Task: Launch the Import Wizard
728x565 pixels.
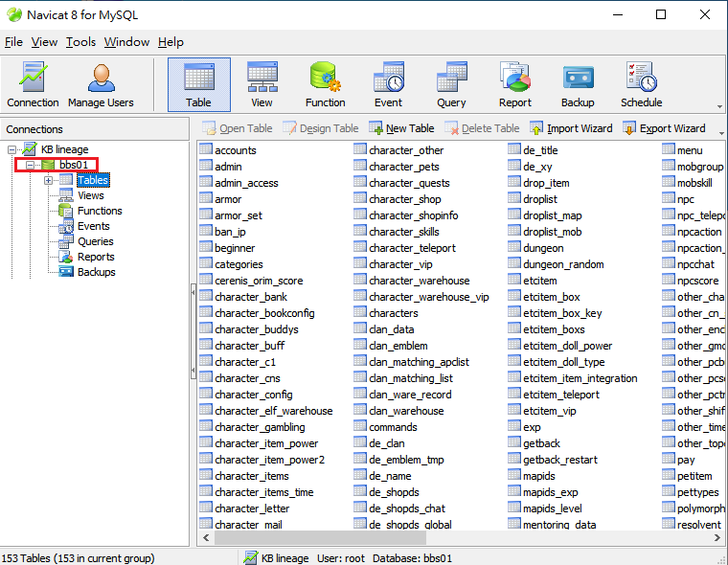Action: pos(571,128)
